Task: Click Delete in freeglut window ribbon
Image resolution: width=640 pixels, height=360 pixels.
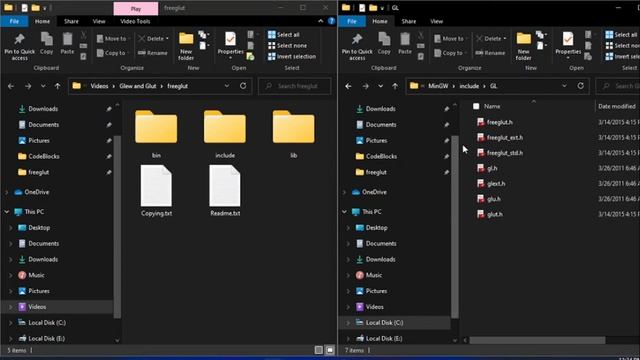Action: click(153, 38)
